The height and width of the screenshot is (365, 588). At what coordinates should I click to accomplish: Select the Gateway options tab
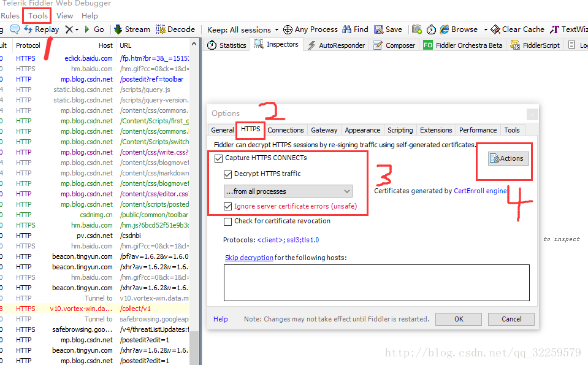324,130
